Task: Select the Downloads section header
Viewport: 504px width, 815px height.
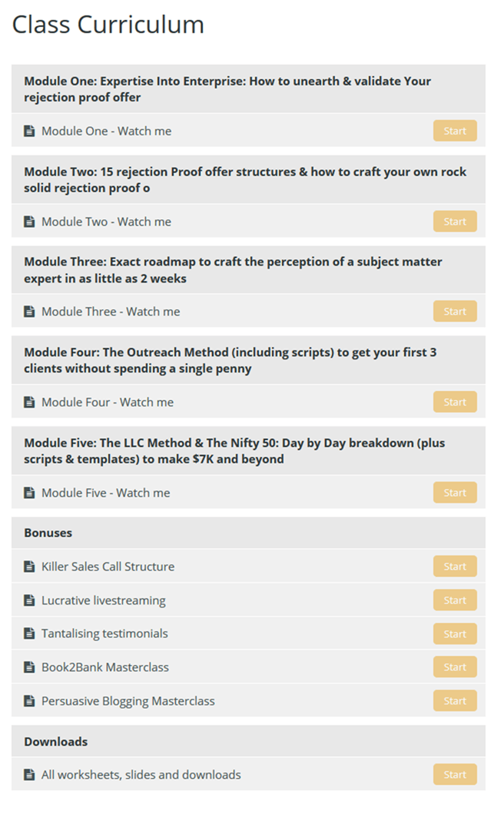Action: coord(56,742)
